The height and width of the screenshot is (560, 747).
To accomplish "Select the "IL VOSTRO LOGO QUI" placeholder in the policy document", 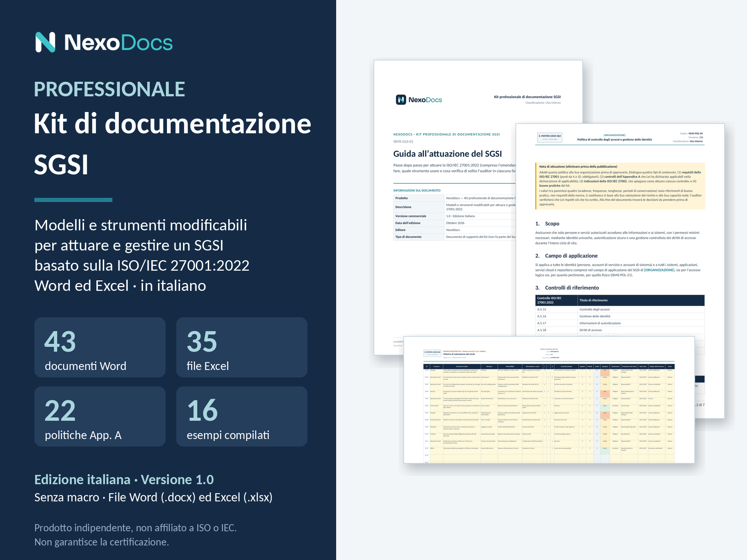I will (x=549, y=137).
